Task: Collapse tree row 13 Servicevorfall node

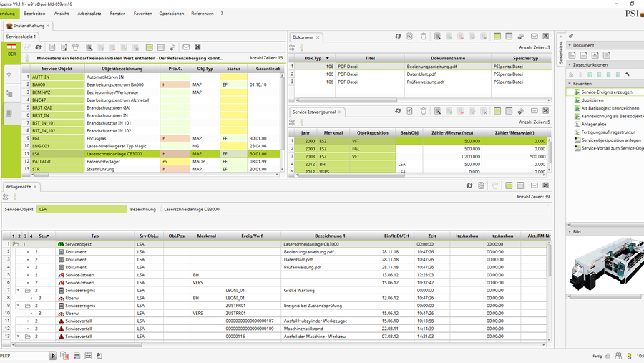Action: pyautogui.click(x=19, y=337)
